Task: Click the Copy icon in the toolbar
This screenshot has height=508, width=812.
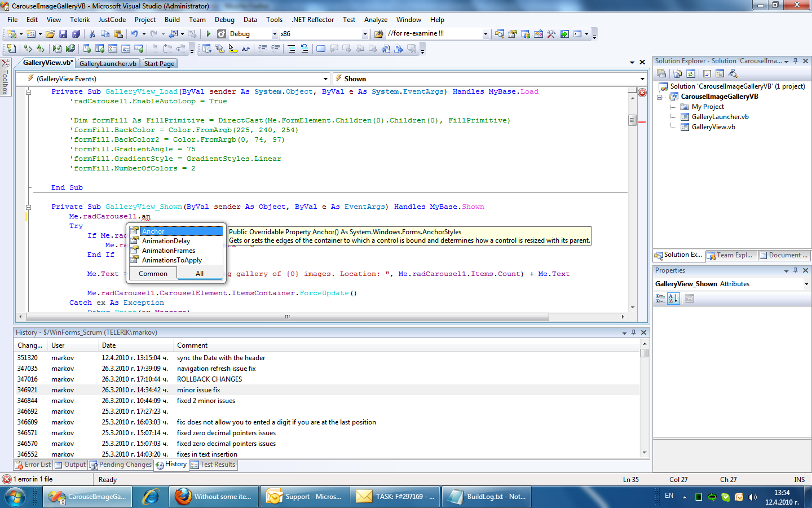Action: (x=105, y=34)
